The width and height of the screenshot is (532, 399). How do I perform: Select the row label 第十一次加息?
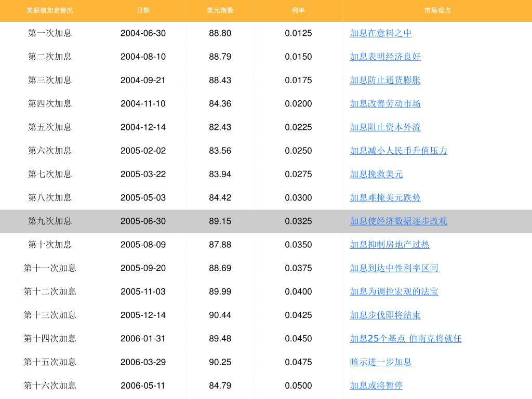pos(50,268)
